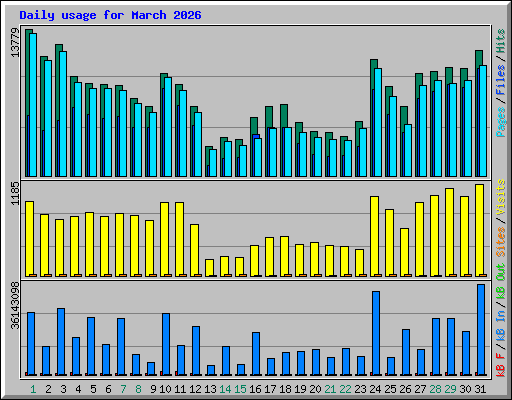Click day label 4 on the axis
Viewport: 512px width, 400px height.
[x=78, y=389]
